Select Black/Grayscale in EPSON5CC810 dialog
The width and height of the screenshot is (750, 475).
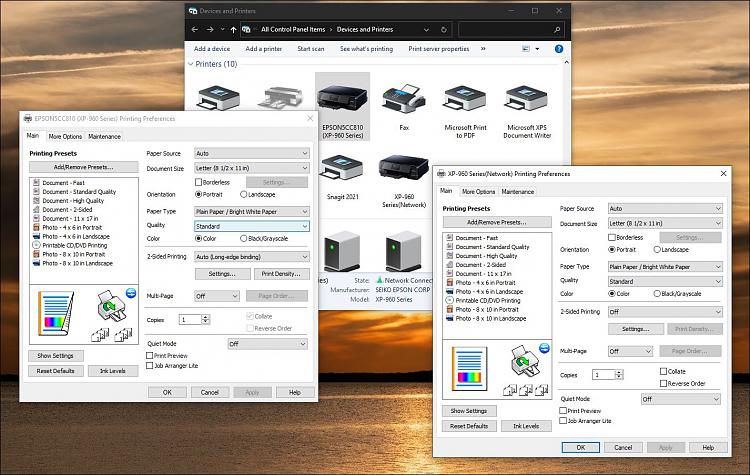[x=243, y=238]
